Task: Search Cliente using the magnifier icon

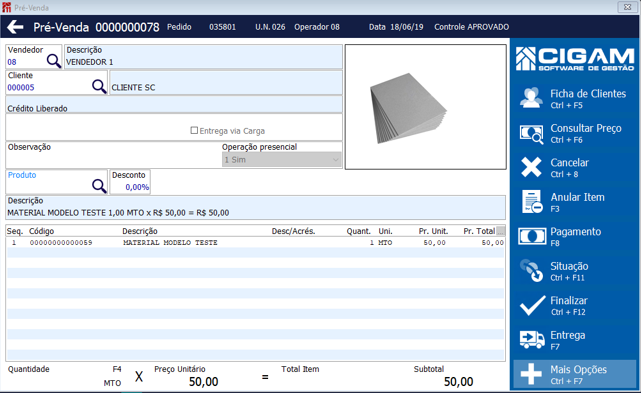Action: tap(99, 86)
